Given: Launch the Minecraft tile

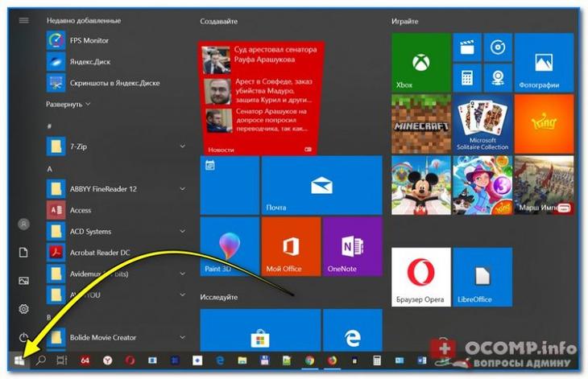Looking at the screenshot, I should coord(420,124).
